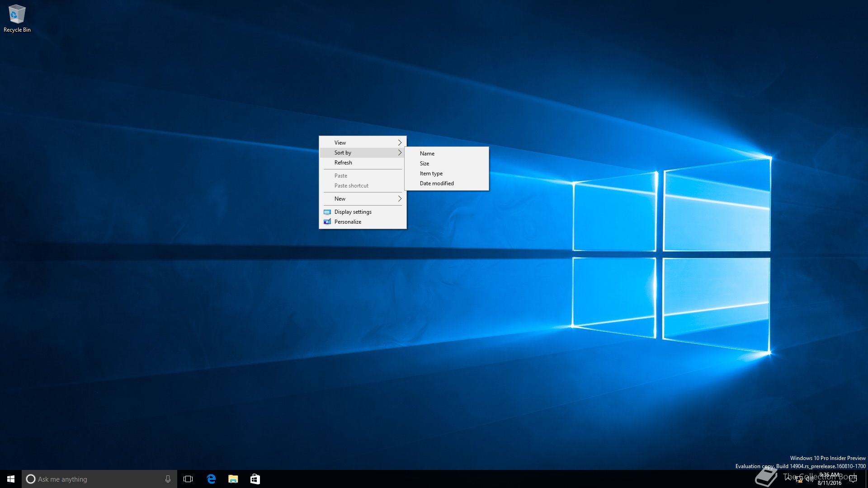Show hidden system tray icons
This screenshot has width=868, height=488.
click(x=788, y=479)
